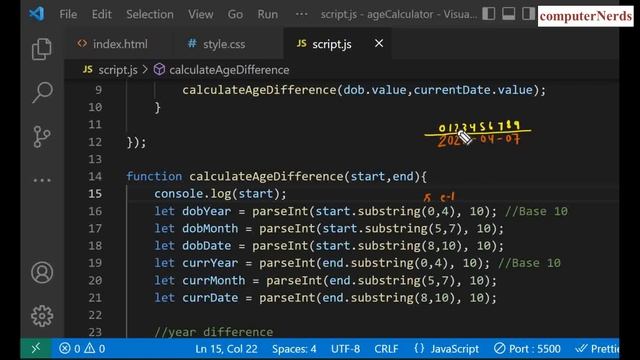Click the VS Code logo icon
The width and height of the screenshot is (640, 360).
(x=37, y=14)
